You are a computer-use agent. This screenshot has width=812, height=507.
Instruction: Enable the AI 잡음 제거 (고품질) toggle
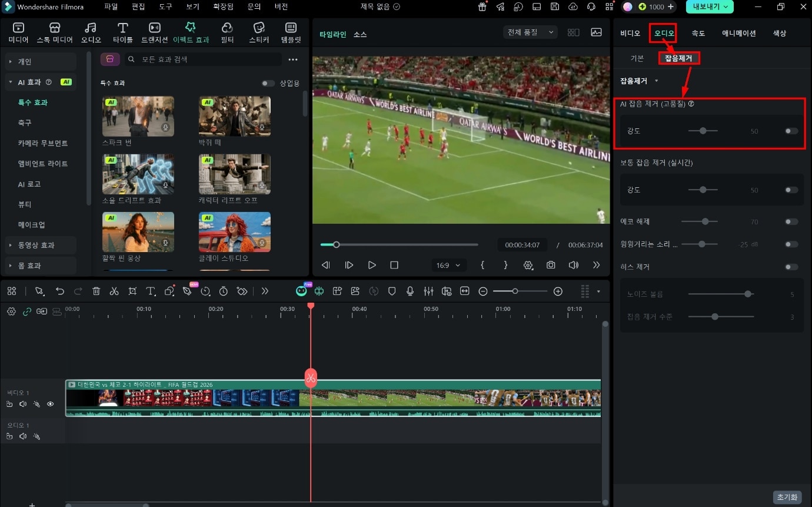[791, 131]
